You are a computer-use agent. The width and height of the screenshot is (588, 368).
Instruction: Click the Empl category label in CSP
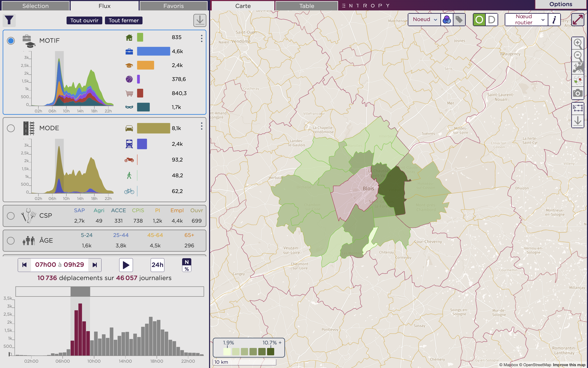[177, 210]
